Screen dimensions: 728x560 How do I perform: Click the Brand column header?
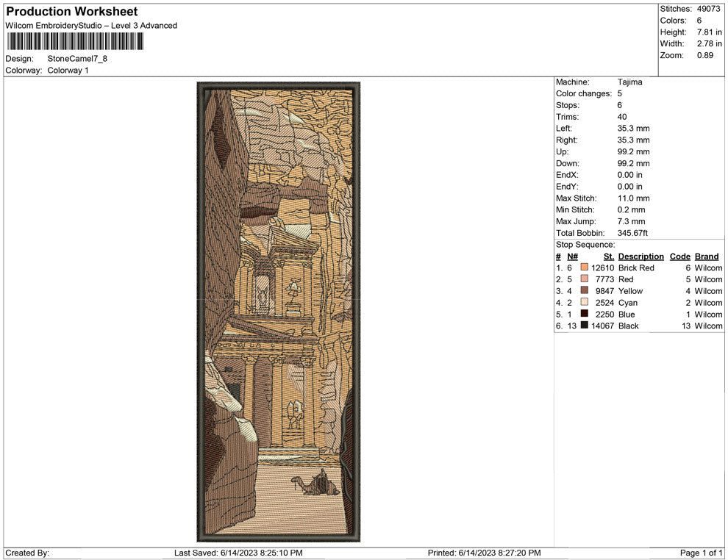706,256
